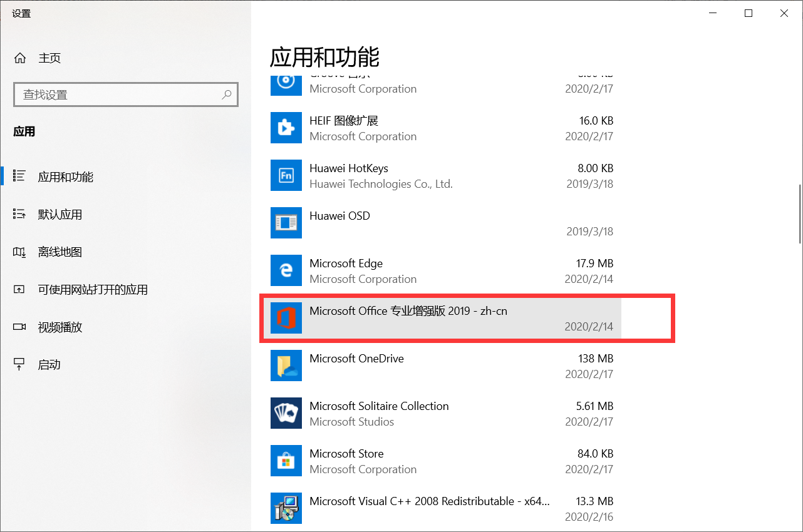Click the Microsoft Store bag icon
The height and width of the screenshot is (532, 803).
[286, 461]
